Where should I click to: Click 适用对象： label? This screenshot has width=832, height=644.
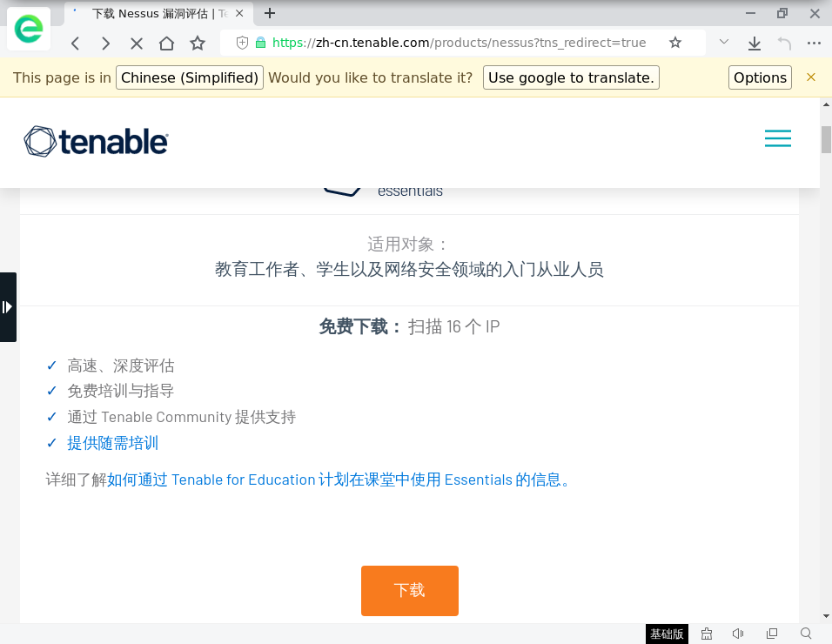407,244
